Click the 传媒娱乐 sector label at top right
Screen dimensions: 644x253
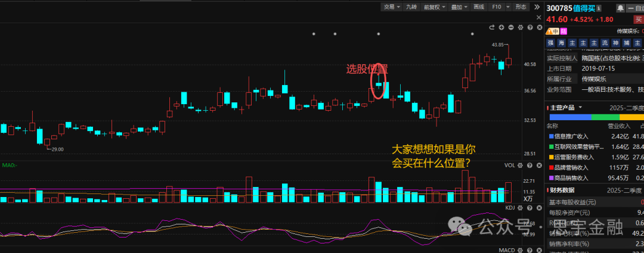pos(628,31)
